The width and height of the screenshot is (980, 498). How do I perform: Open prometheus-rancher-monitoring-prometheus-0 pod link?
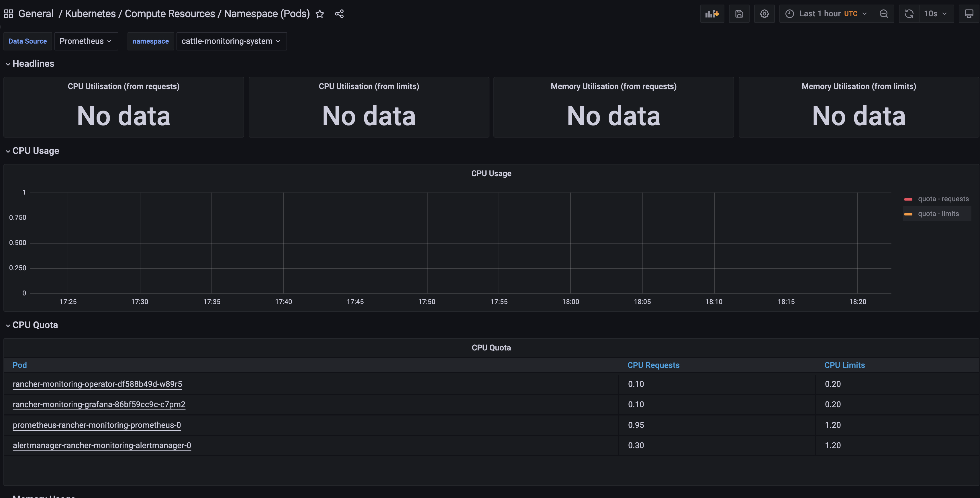point(97,425)
